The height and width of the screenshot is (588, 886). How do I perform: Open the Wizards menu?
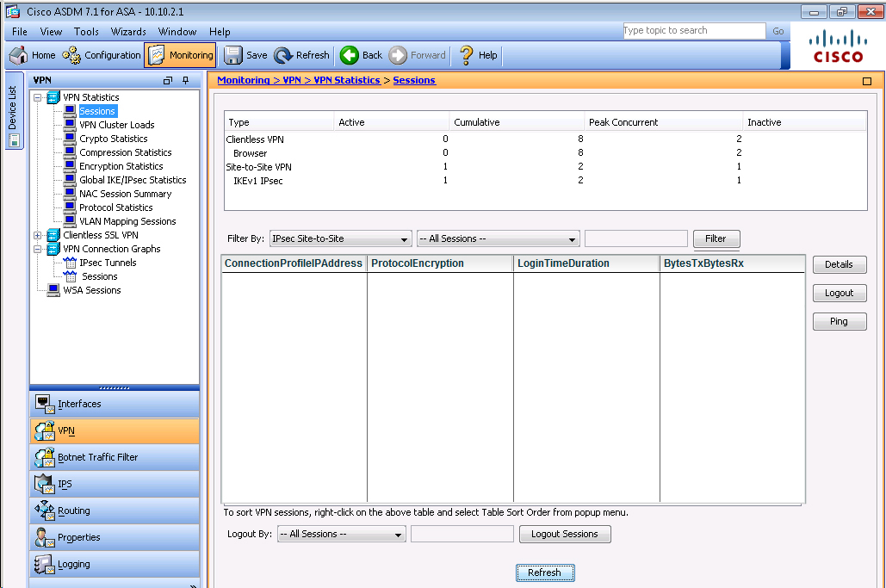point(128,32)
